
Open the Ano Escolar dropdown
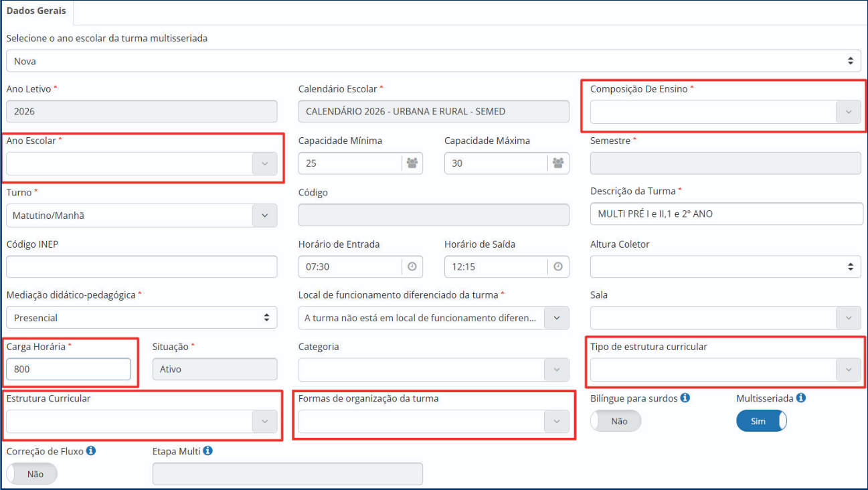pyautogui.click(x=264, y=163)
